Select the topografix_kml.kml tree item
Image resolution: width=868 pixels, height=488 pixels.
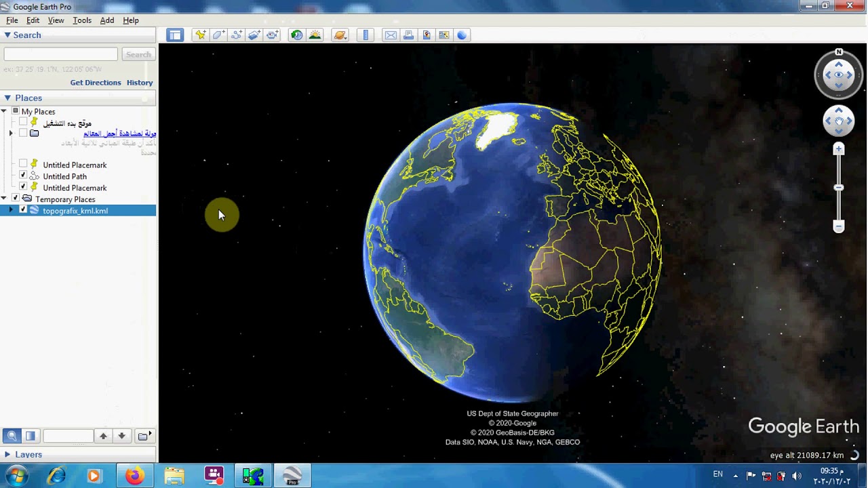(75, 211)
